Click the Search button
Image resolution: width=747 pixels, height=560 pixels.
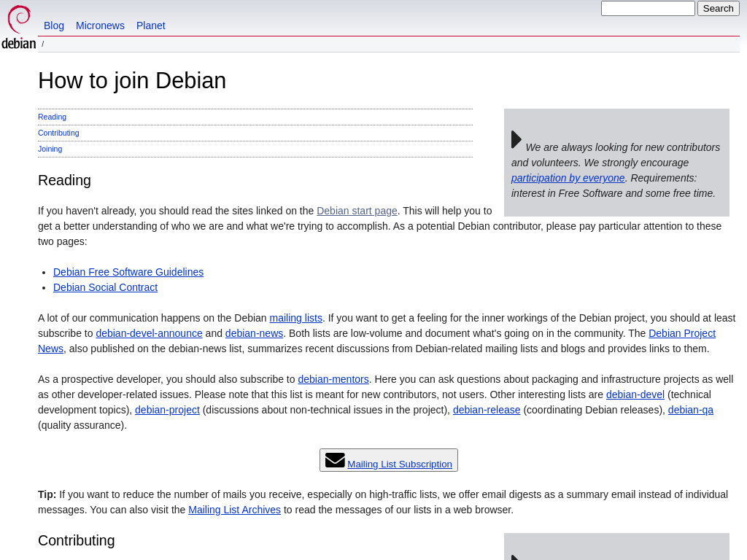click(x=718, y=9)
